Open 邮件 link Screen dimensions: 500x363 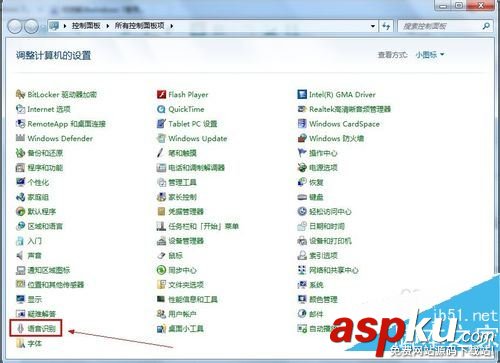tap(316, 314)
